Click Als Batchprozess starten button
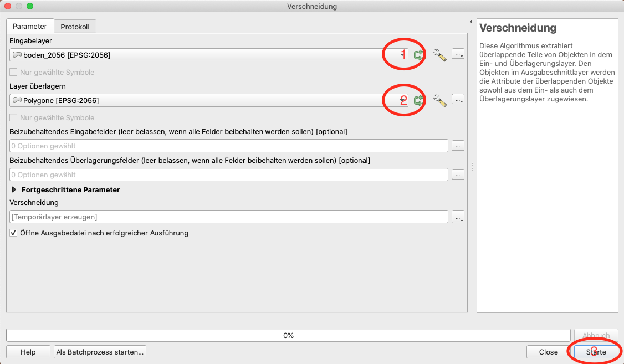Screen dimensions: 624x364 (x=100, y=352)
